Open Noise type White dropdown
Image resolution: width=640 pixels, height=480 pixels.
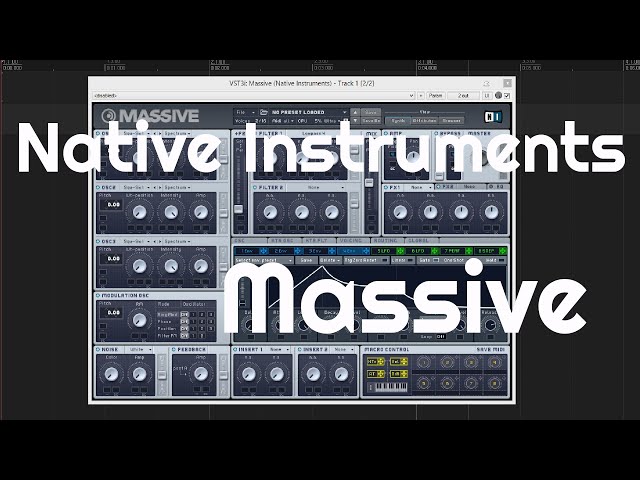click(140, 349)
